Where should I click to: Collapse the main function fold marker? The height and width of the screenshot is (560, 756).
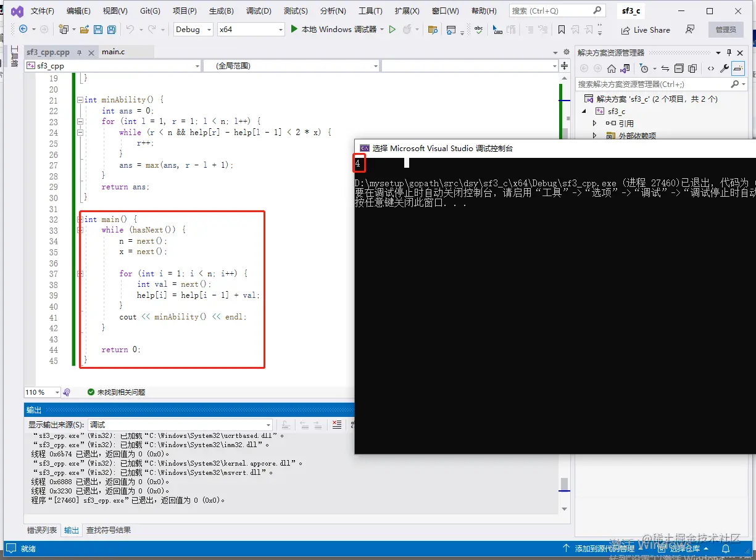pos(80,219)
